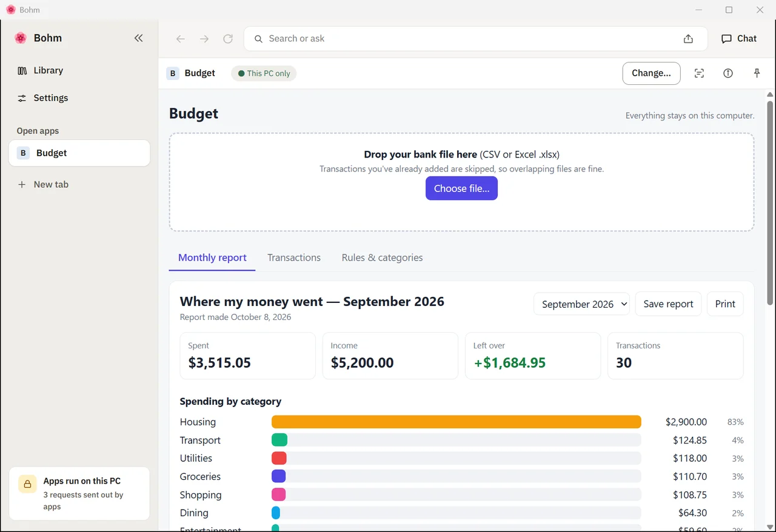Open the info icon in the app header
This screenshot has height=532, width=776.
pyautogui.click(x=728, y=73)
